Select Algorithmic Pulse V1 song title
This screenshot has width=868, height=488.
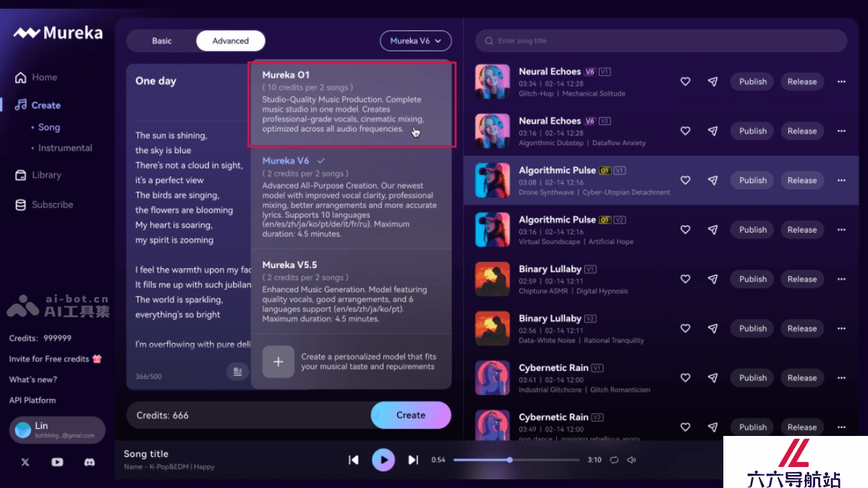[557, 170]
